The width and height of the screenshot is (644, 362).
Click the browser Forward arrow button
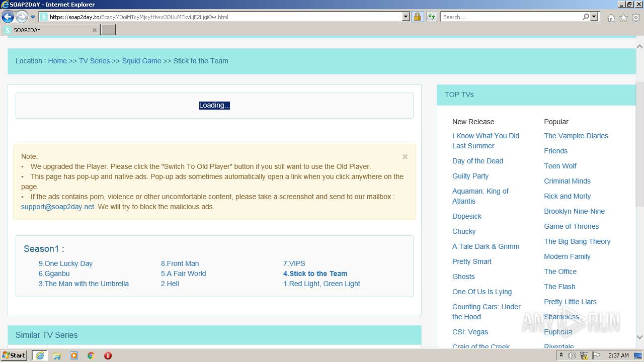[x=22, y=17]
